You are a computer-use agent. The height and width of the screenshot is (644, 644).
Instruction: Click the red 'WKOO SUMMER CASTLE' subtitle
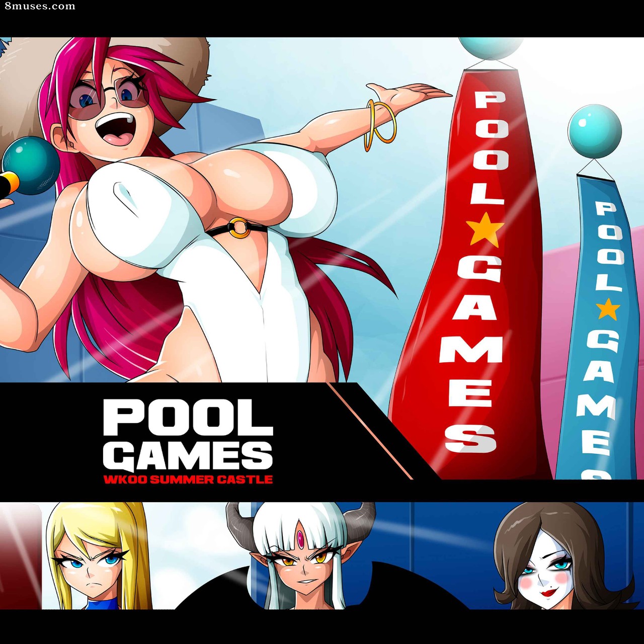pyautogui.click(x=188, y=479)
